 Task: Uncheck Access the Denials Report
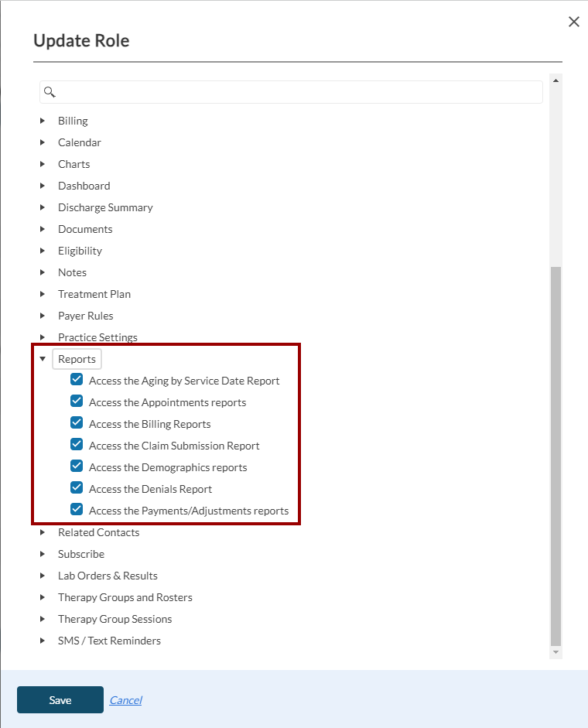click(x=77, y=487)
